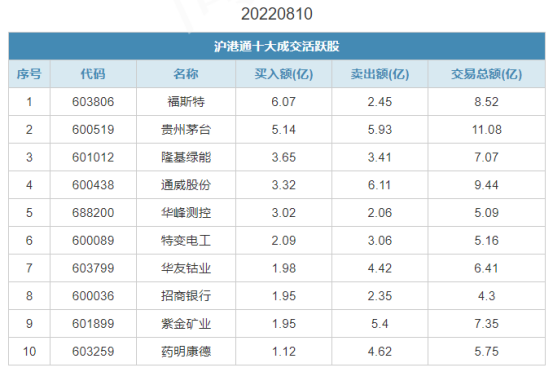Click stock code 600519

pyautogui.click(x=93, y=130)
